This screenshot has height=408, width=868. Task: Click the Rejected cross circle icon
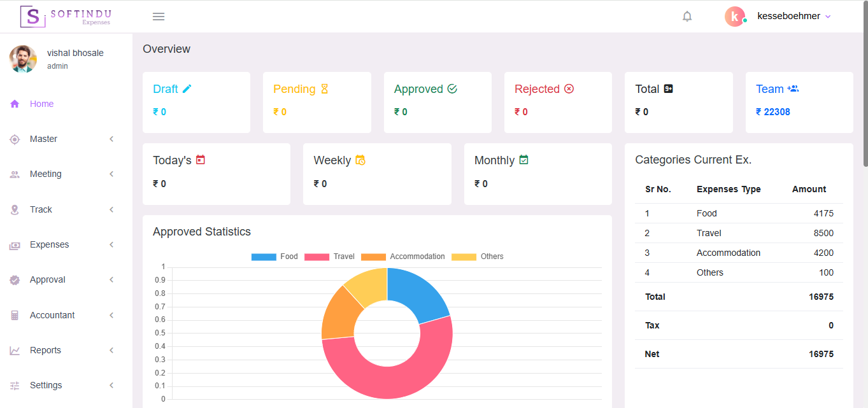569,89
